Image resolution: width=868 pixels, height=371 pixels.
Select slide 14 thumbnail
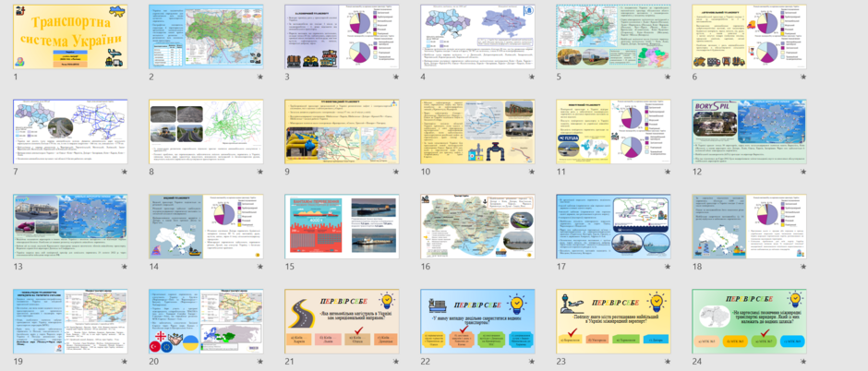[x=206, y=227]
